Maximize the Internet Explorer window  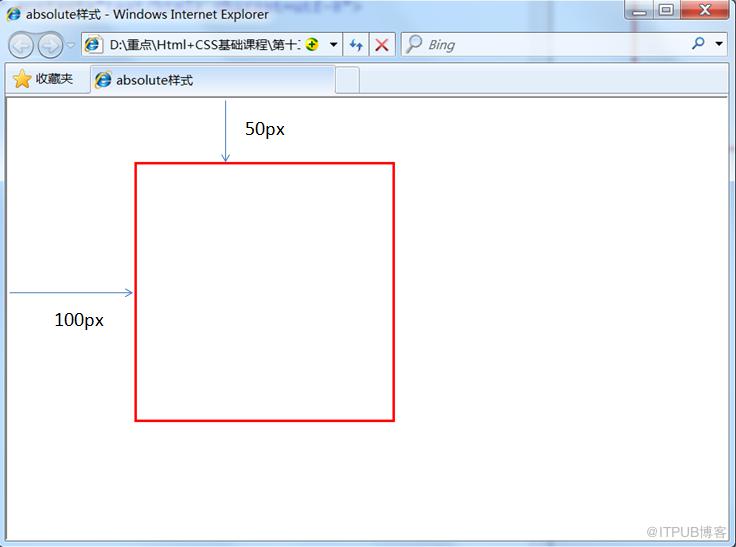pyautogui.click(x=666, y=10)
